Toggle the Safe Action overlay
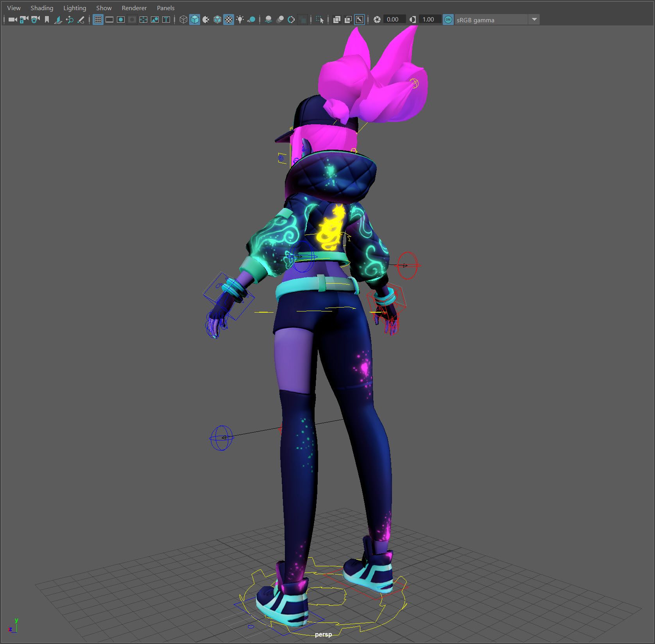655x644 pixels. [x=155, y=20]
